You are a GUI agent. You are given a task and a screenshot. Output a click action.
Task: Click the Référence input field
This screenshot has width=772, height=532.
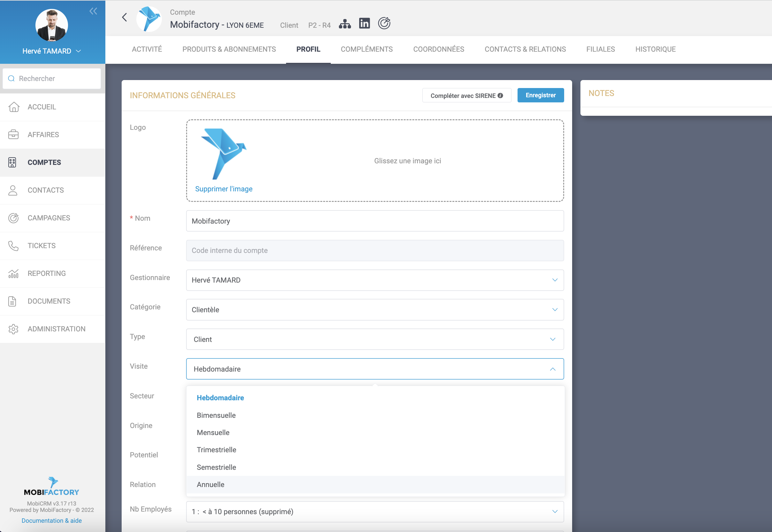pos(375,250)
